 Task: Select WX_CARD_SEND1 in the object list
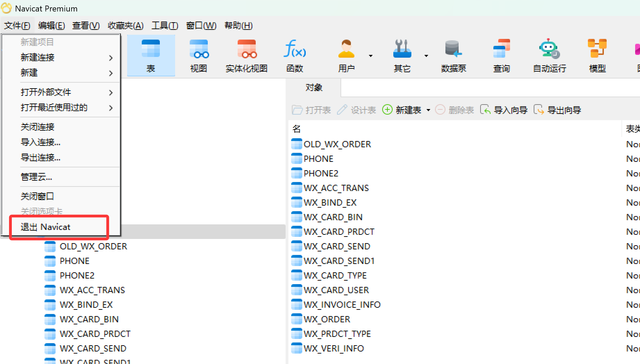[333, 261]
